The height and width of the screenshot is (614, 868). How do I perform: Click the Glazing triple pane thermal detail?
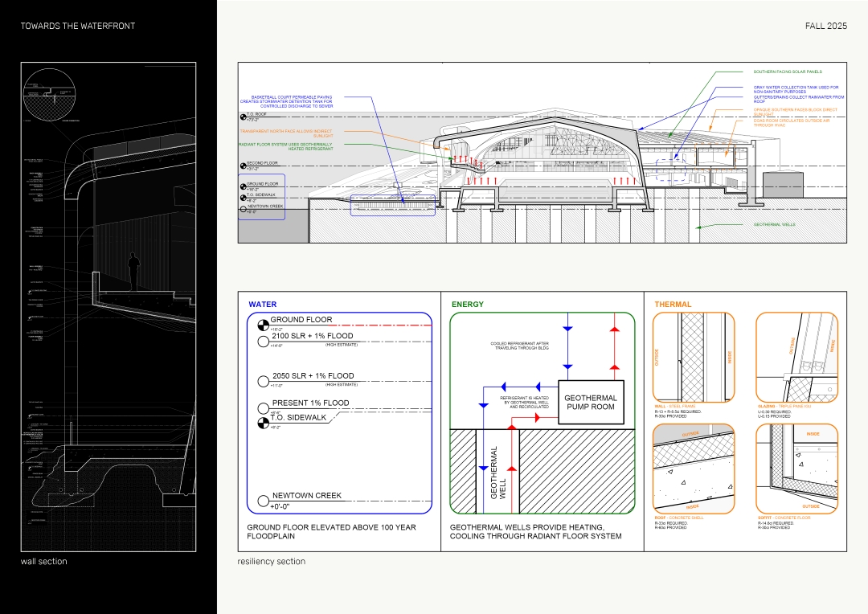tap(796, 356)
